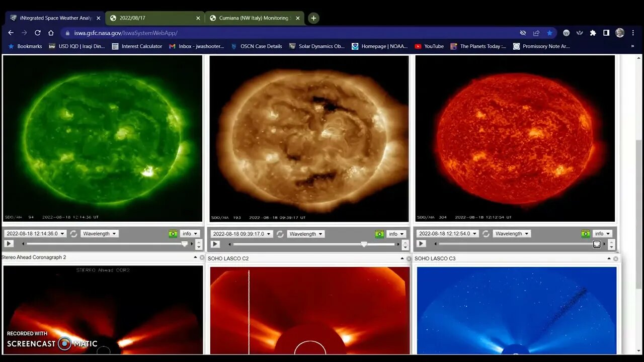The height and width of the screenshot is (362, 644).
Task: Open the browser side panel icon
Action: point(606,33)
